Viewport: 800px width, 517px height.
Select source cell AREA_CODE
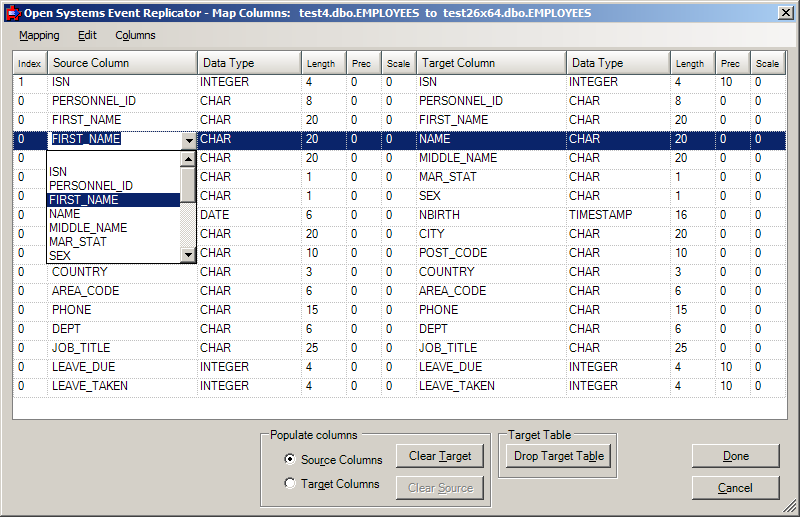pos(122,291)
